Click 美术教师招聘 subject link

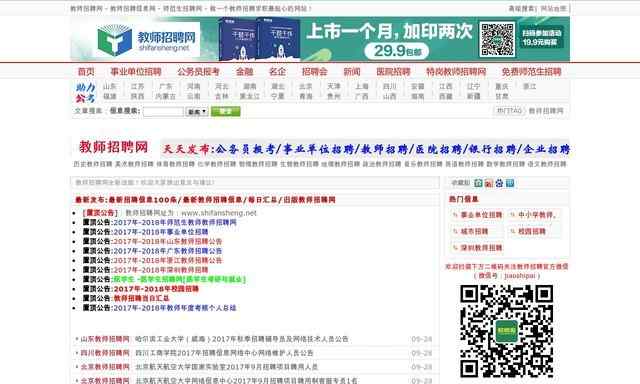(134, 164)
